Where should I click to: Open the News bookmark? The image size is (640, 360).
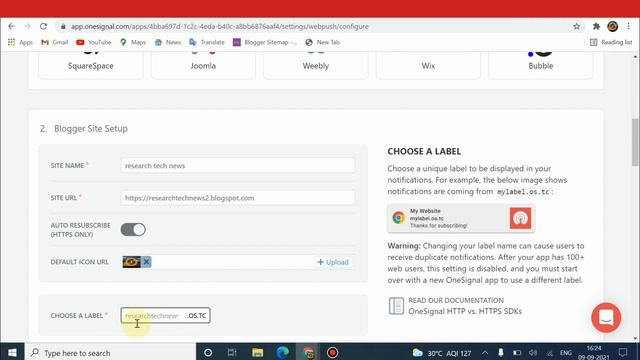(167, 42)
